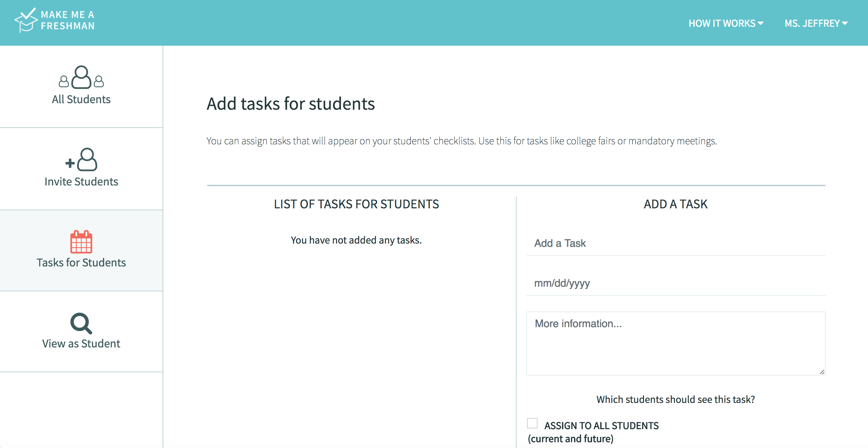This screenshot has width=868, height=448.
Task: Focus the Add a Task text field
Action: pyautogui.click(x=676, y=243)
